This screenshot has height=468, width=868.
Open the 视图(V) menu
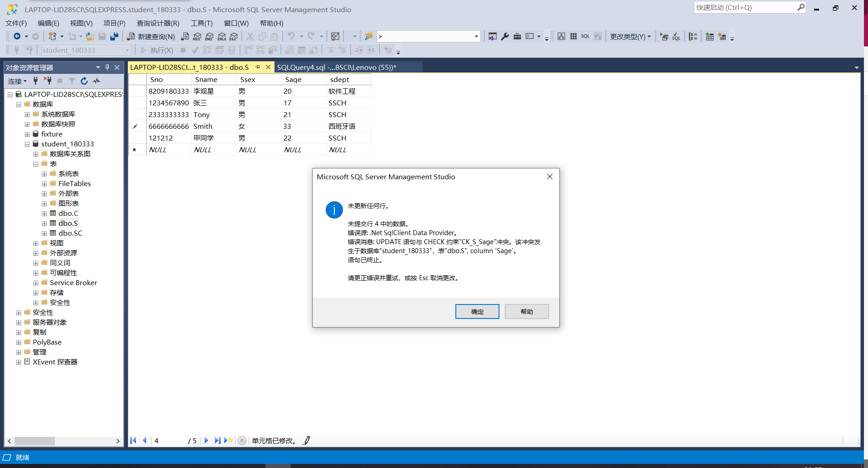(81, 23)
